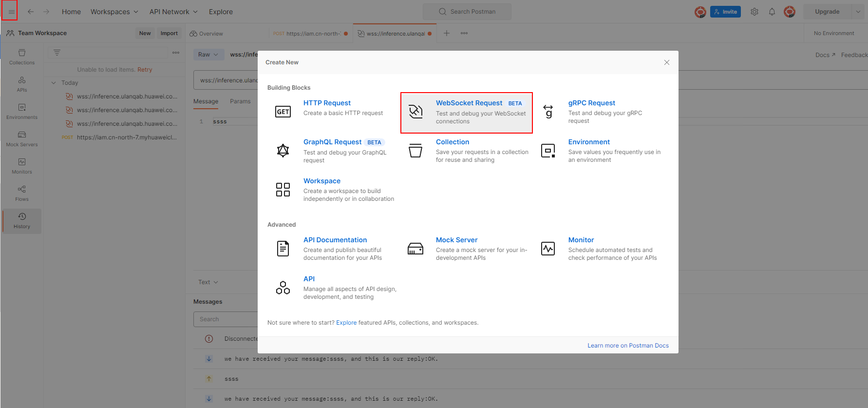Open the Upgrade dropdown arrow
The image size is (868, 408).
pyautogui.click(x=858, y=12)
